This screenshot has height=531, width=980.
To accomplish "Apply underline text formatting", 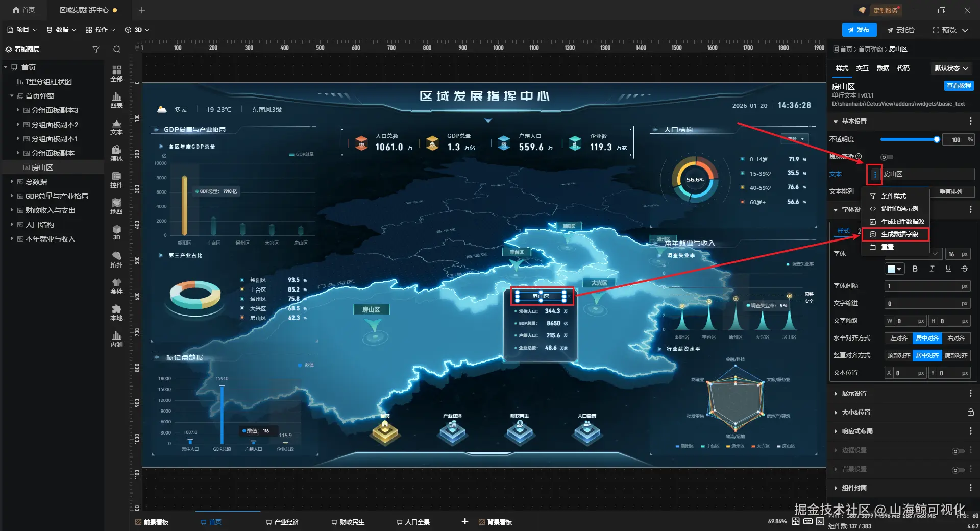I will 948,269.
